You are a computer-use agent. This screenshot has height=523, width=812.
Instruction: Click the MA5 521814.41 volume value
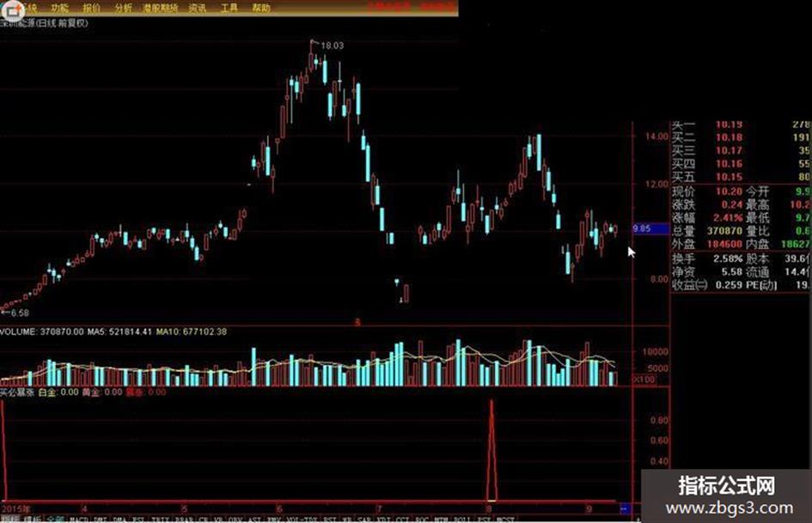[119, 331]
